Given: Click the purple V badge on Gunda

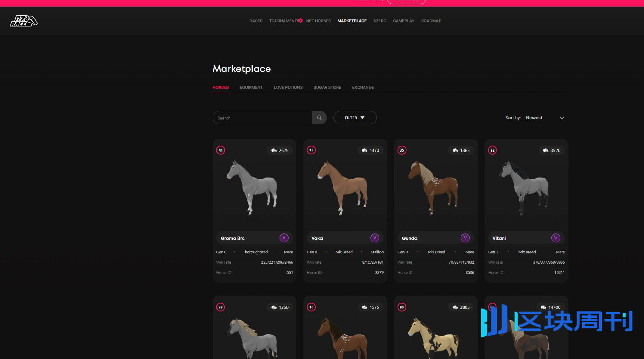Looking at the screenshot, I should (x=465, y=238).
